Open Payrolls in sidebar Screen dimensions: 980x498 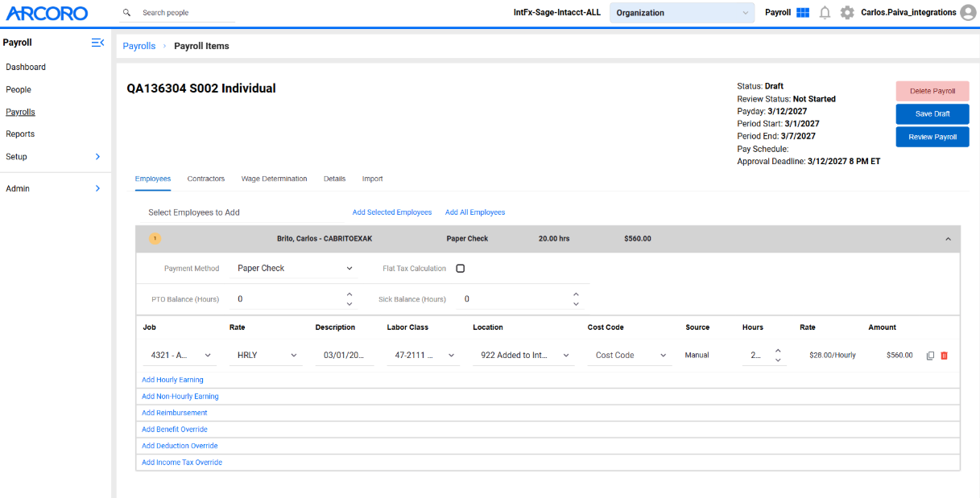coord(20,112)
